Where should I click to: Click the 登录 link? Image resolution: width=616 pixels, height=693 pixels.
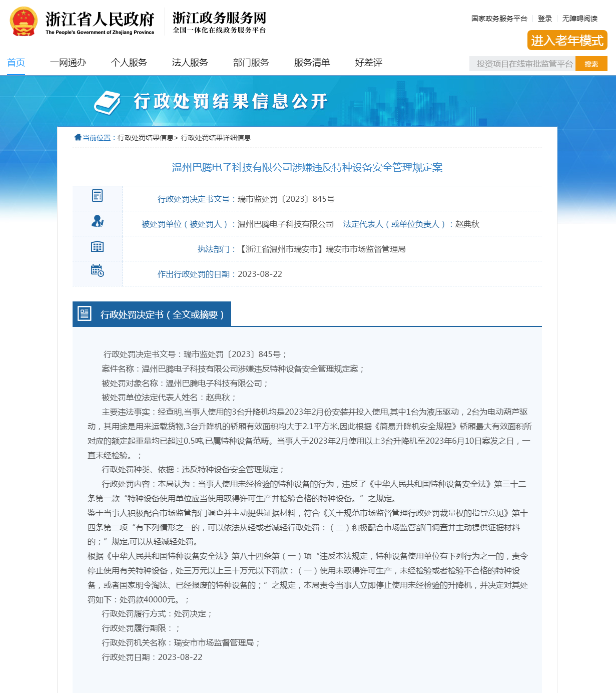tap(545, 19)
